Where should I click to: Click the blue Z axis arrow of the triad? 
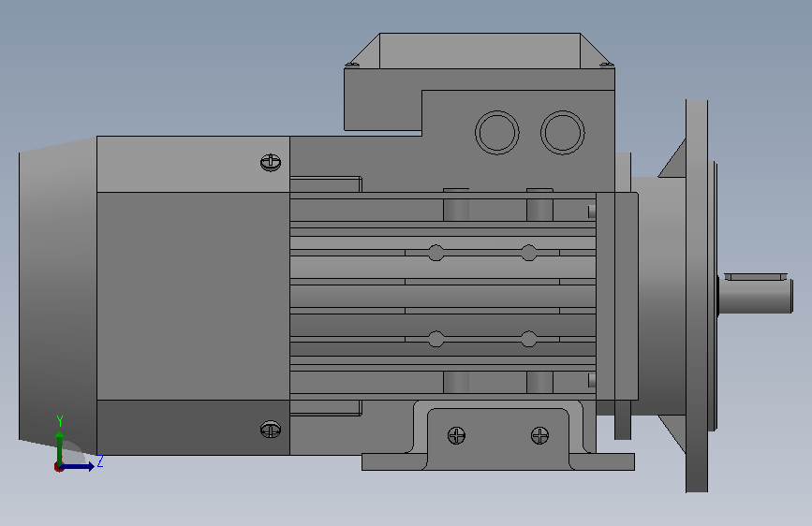78,467
